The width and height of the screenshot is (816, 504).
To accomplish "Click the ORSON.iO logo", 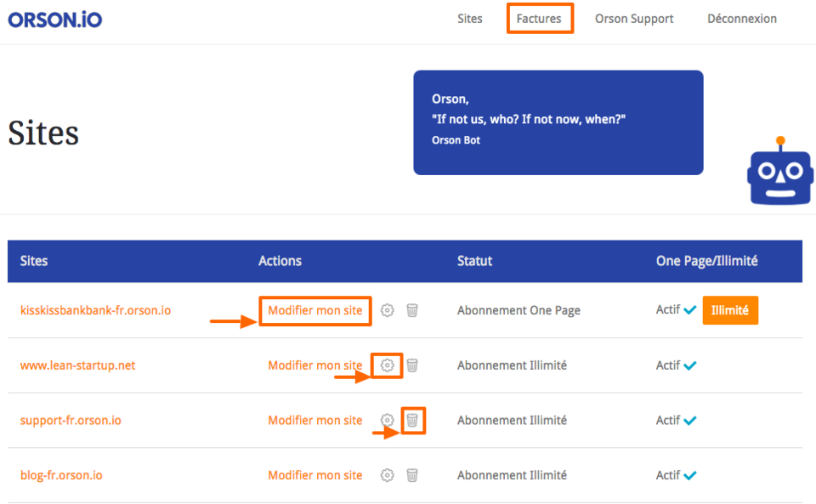I will pyautogui.click(x=54, y=20).
